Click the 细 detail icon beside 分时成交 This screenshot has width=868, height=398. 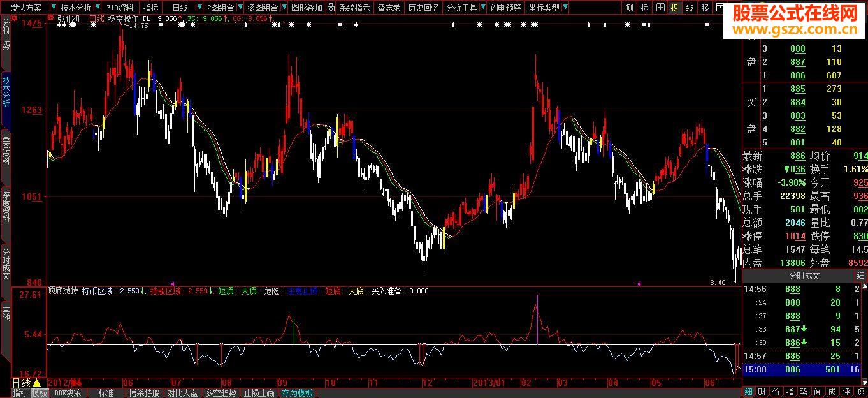point(860,276)
